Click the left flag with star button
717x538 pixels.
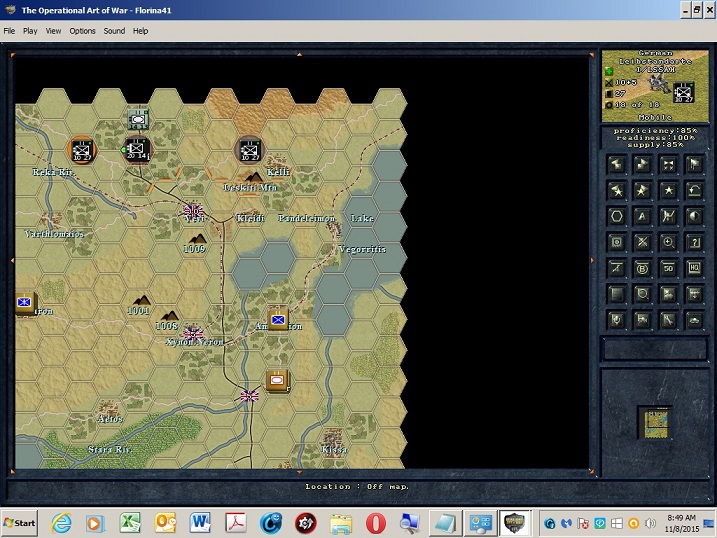[616, 190]
